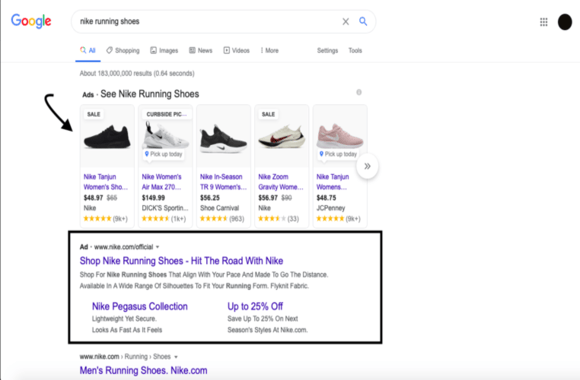The image size is (580, 380).
Task: Click the star rating with (1k+) reviews
Action: click(164, 219)
